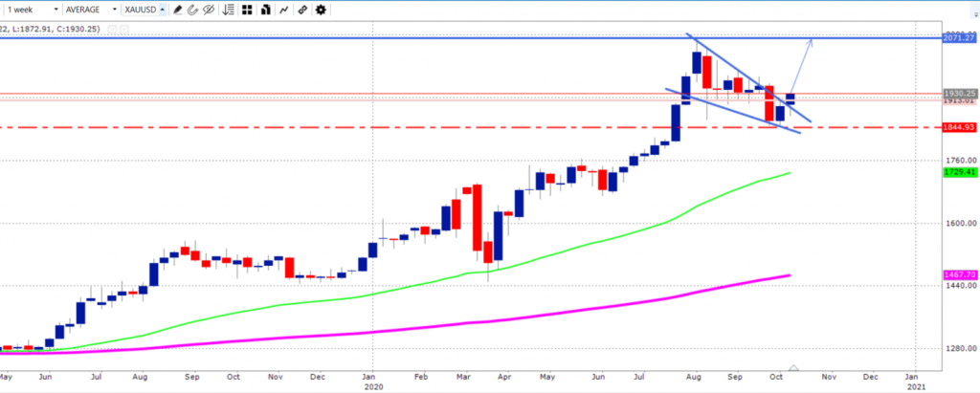This screenshot has width=980, height=393.
Task: Open chart settings gear icon
Action: (x=320, y=10)
